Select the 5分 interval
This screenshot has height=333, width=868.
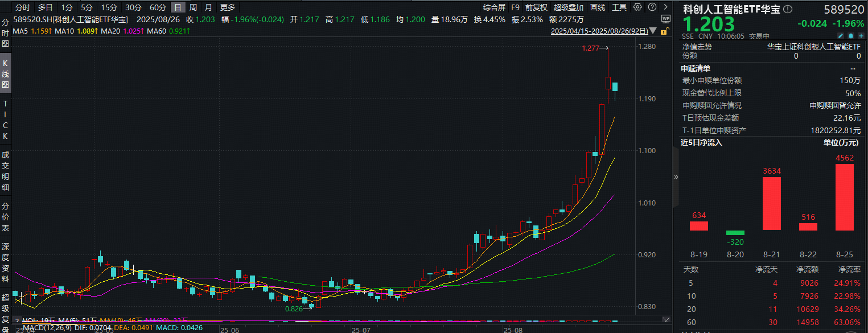point(87,7)
